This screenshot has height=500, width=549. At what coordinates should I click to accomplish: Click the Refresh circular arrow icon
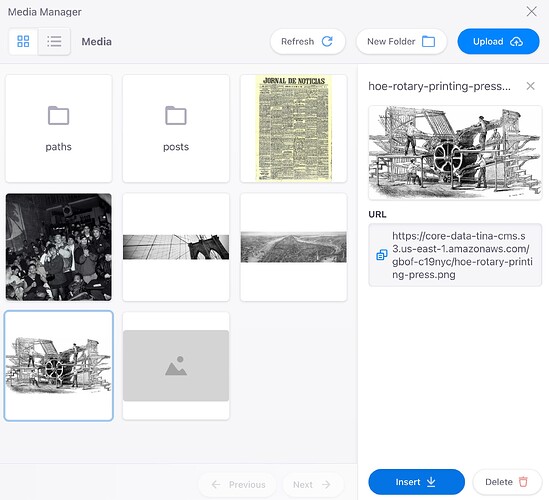(x=327, y=42)
